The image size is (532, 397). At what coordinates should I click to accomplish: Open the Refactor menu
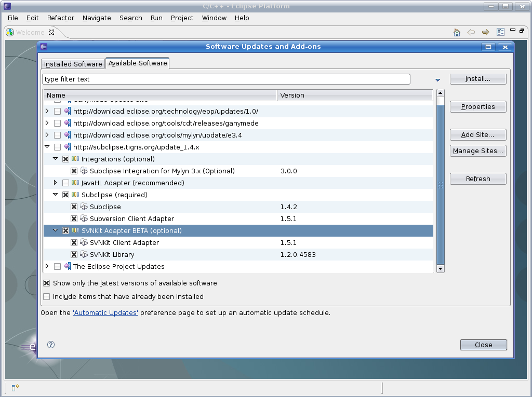[x=60, y=18]
